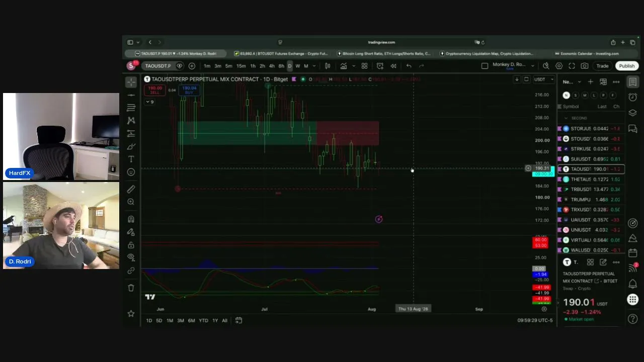Select UNIUSDT in the watchlist
The height and width of the screenshot is (362, 644).
point(591,230)
